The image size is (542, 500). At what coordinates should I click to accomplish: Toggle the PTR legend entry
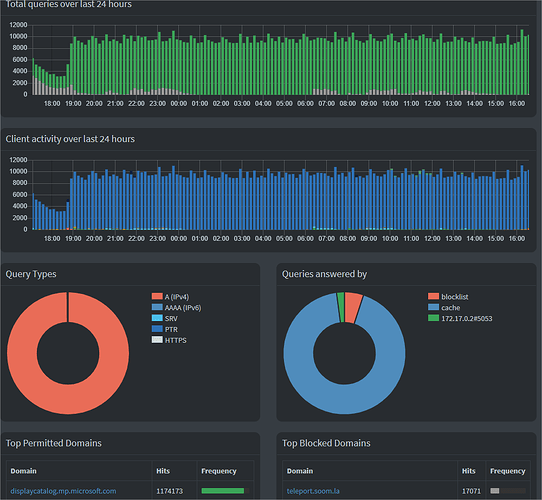[x=165, y=329]
